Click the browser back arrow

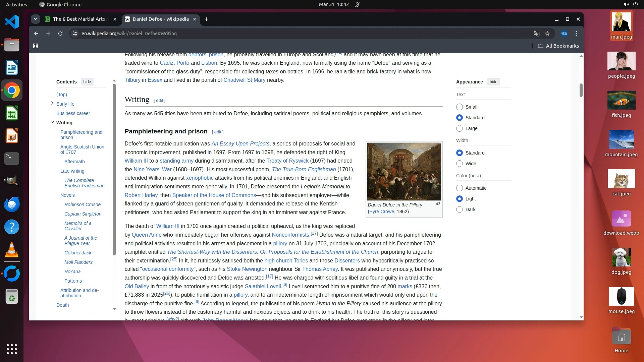pyautogui.click(x=36, y=34)
